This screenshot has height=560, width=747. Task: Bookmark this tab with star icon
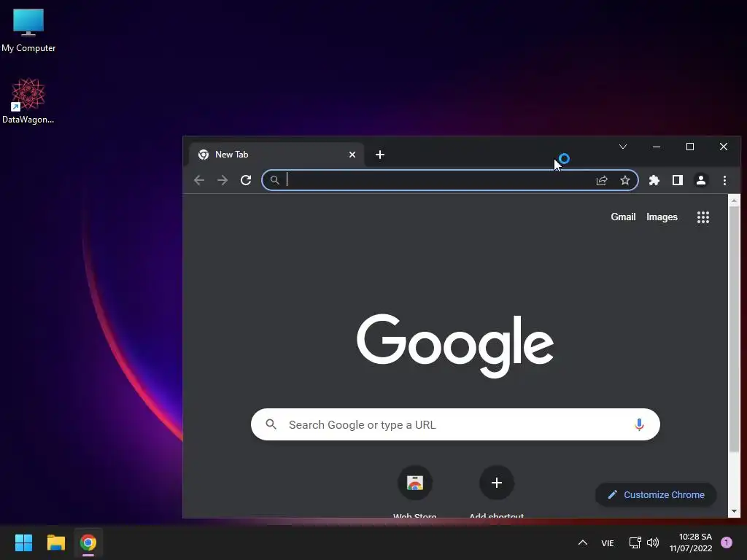(625, 181)
